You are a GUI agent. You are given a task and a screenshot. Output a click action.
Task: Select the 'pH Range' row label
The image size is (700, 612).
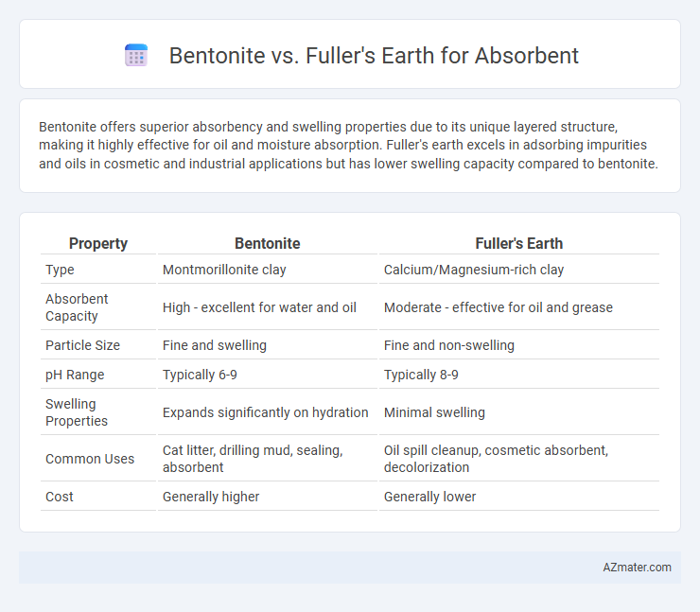click(x=75, y=375)
